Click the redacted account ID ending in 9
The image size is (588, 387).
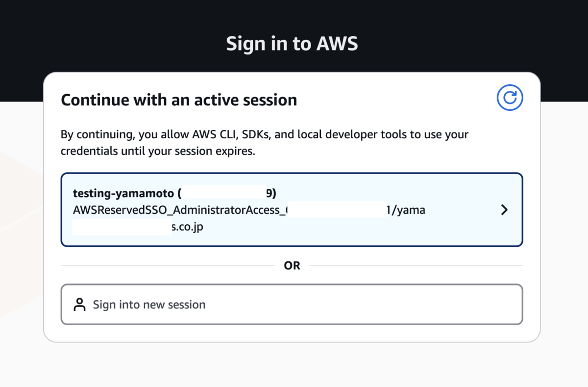(227, 193)
